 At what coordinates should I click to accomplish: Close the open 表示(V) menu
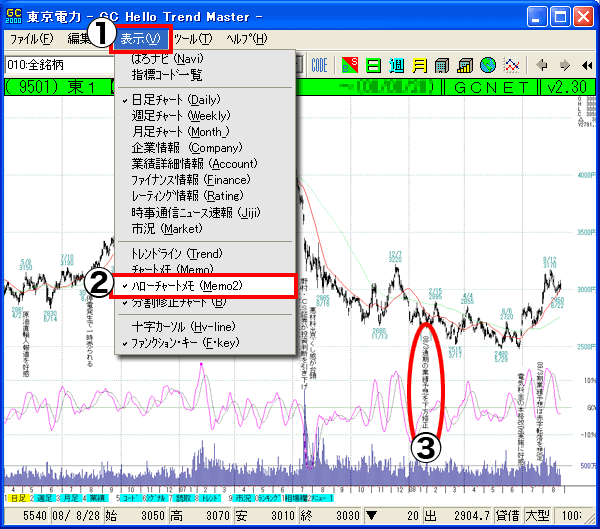[x=140, y=39]
